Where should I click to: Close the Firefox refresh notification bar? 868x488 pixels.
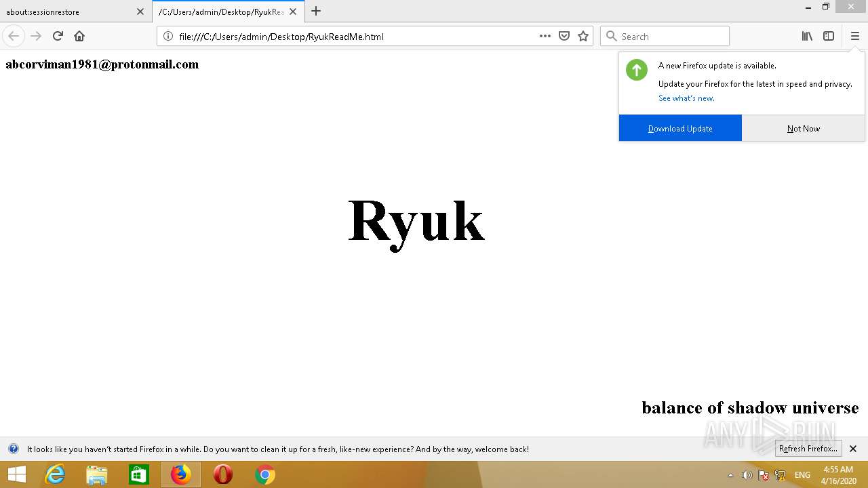[x=853, y=449]
